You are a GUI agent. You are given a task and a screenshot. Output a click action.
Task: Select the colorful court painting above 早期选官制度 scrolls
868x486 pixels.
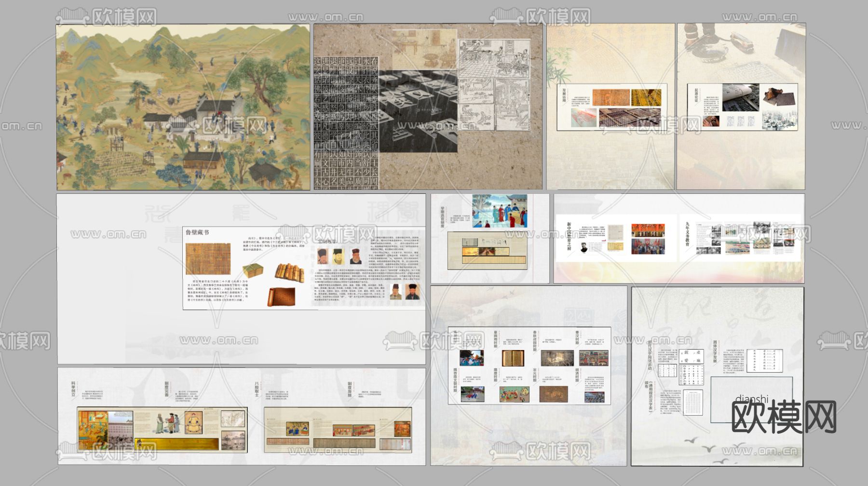(x=500, y=211)
